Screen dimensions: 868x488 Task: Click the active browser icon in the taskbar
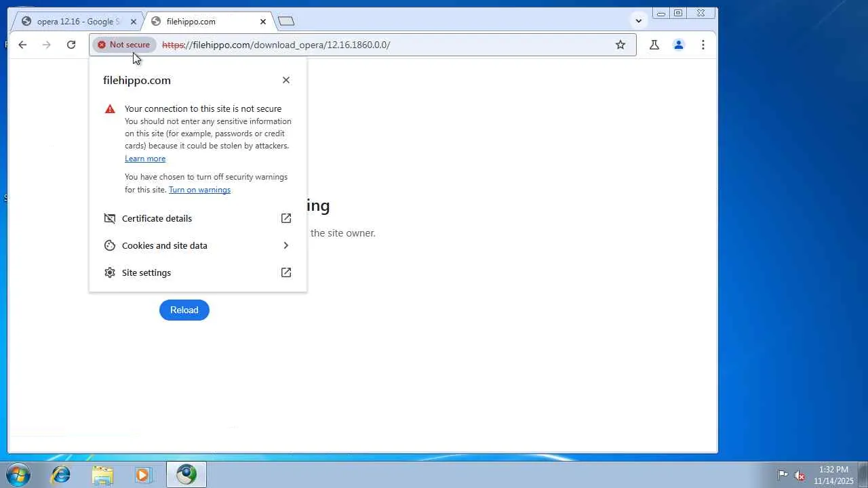[x=186, y=475]
